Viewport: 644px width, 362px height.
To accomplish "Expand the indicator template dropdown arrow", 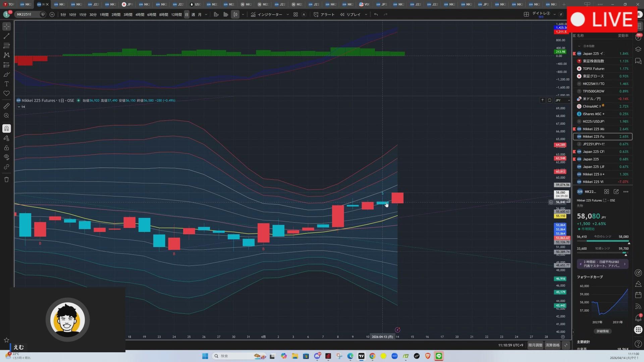I will 287,14.
